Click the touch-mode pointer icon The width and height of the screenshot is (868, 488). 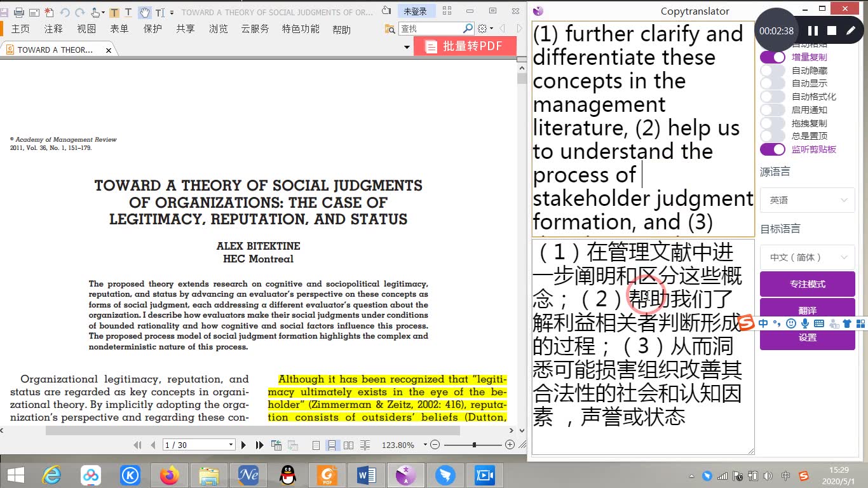point(95,12)
